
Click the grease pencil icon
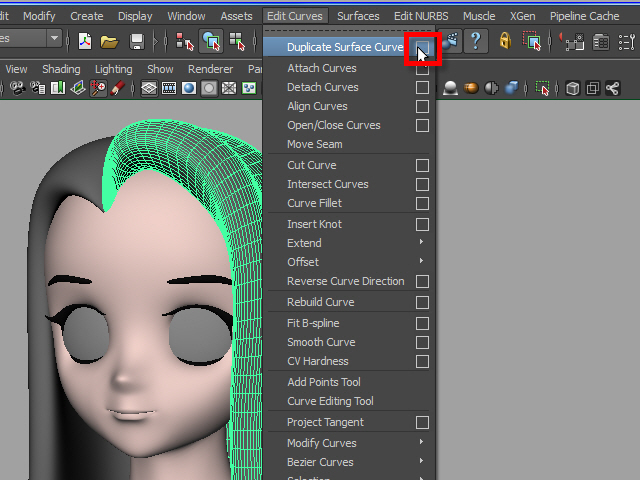click(117, 88)
